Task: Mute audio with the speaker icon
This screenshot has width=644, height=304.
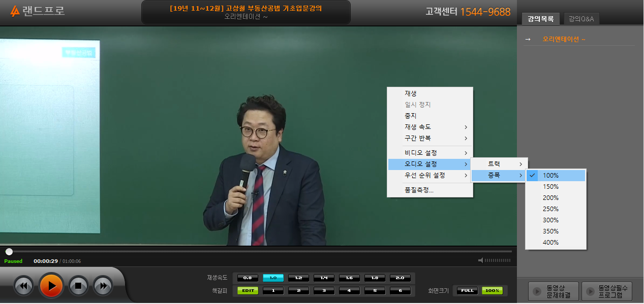Action: [x=480, y=261]
